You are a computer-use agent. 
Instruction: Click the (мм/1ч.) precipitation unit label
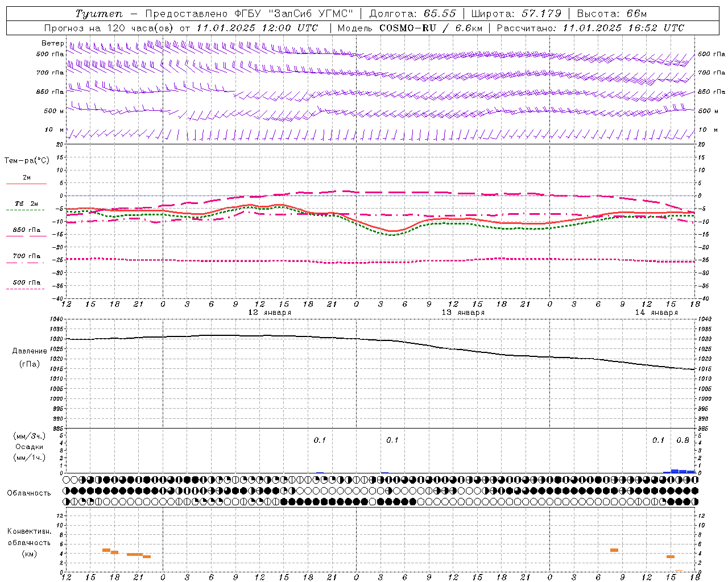coord(30,458)
